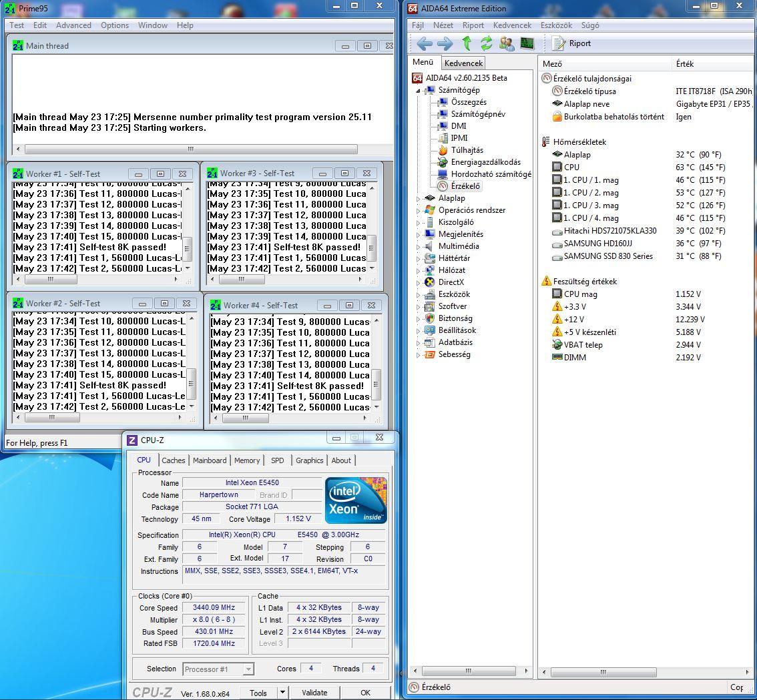Expand the DirectX tree node

coord(418,282)
